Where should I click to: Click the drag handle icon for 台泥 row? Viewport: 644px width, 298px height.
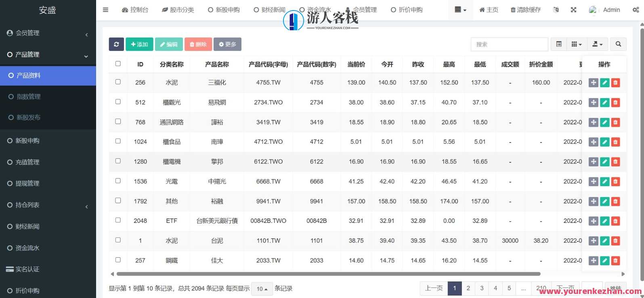click(594, 241)
